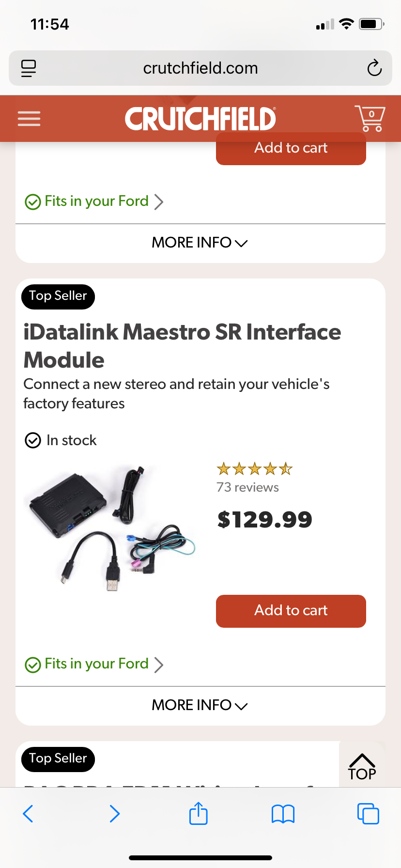Expand the upper product's MORE INFO section

200,242
